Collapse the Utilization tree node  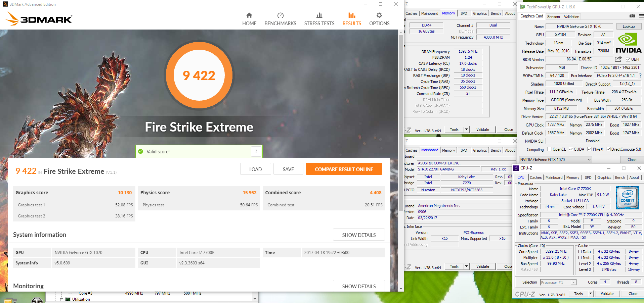62,300
